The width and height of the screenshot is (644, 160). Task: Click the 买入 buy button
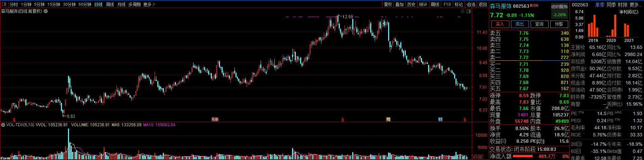click(500, 24)
